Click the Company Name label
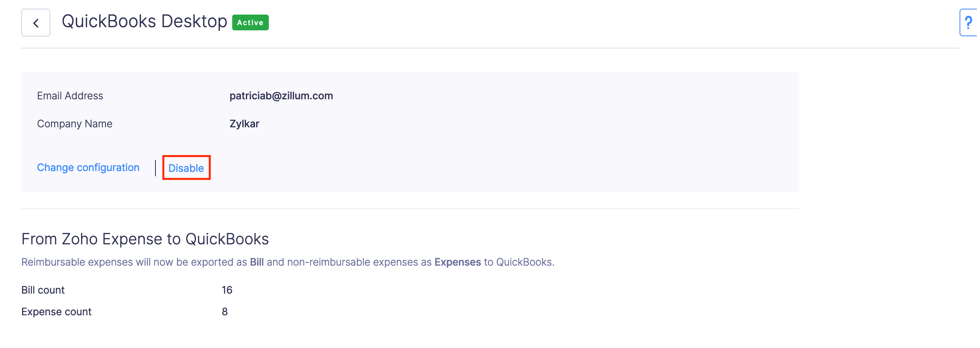The image size is (980, 348). click(75, 124)
